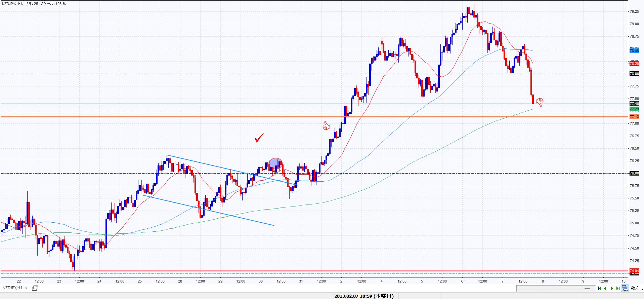Image resolution: width=644 pixels, height=299 pixels.
Task: Toggle the auto zoom windows icon
Action: point(625,288)
